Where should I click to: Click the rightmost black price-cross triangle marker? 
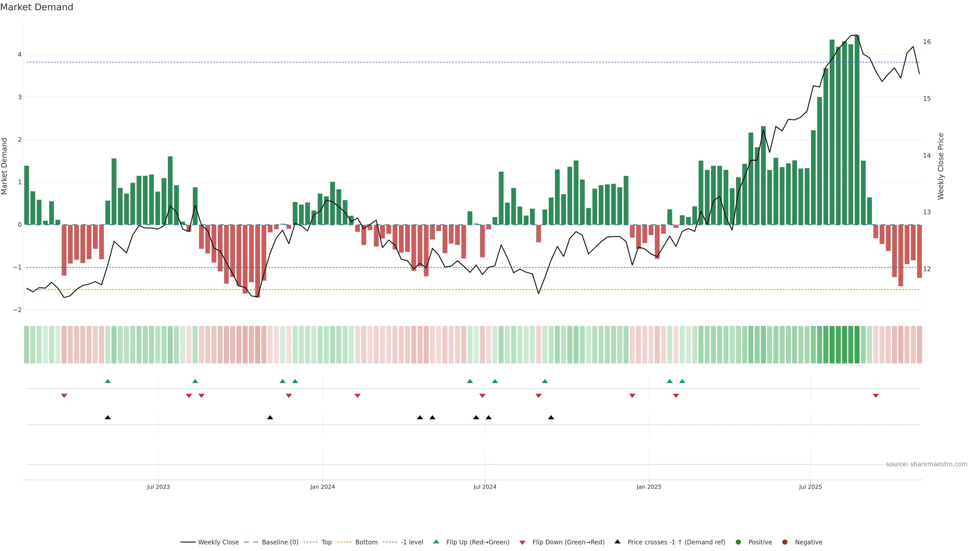551,418
